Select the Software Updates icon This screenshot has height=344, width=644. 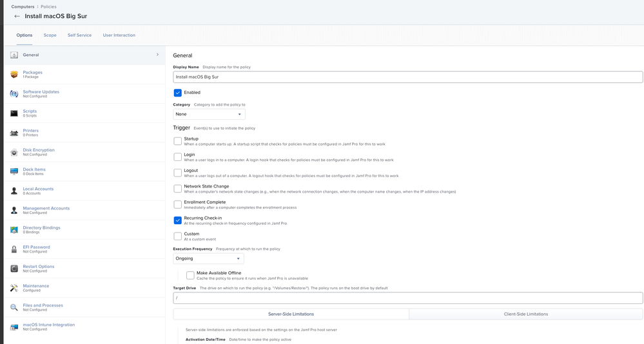coord(14,93)
